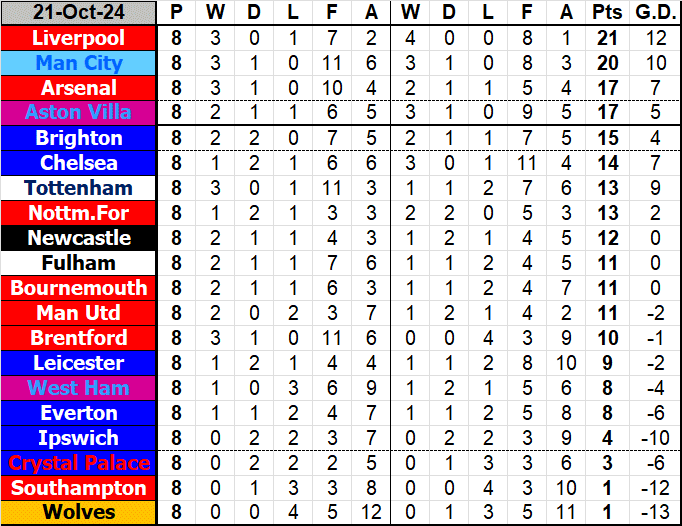Select the Brighton team cell
This screenshot has height=526, width=682.
(79, 138)
